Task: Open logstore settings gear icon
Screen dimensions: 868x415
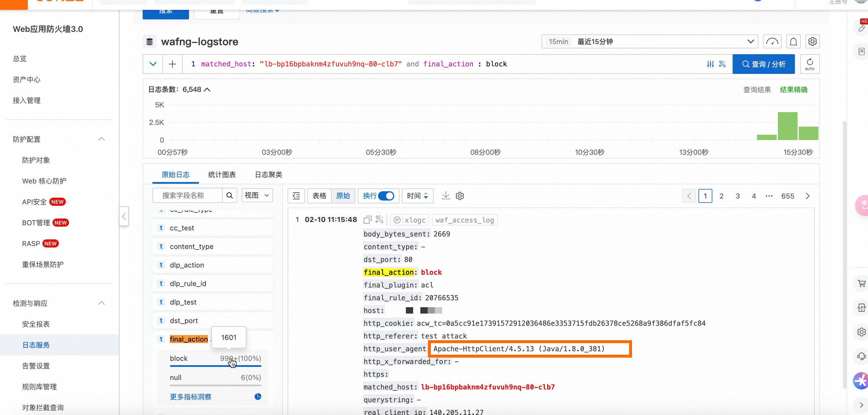Action: [x=812, y=42]
